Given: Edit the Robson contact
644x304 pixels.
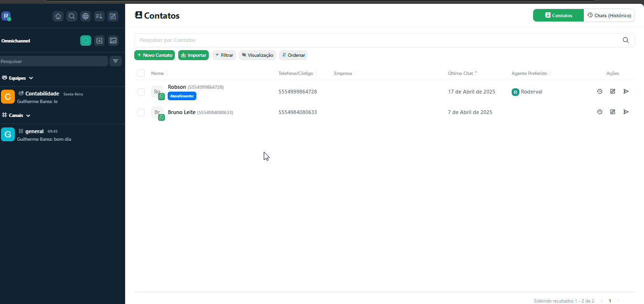Looking at the screenshot, I should 613,91.
